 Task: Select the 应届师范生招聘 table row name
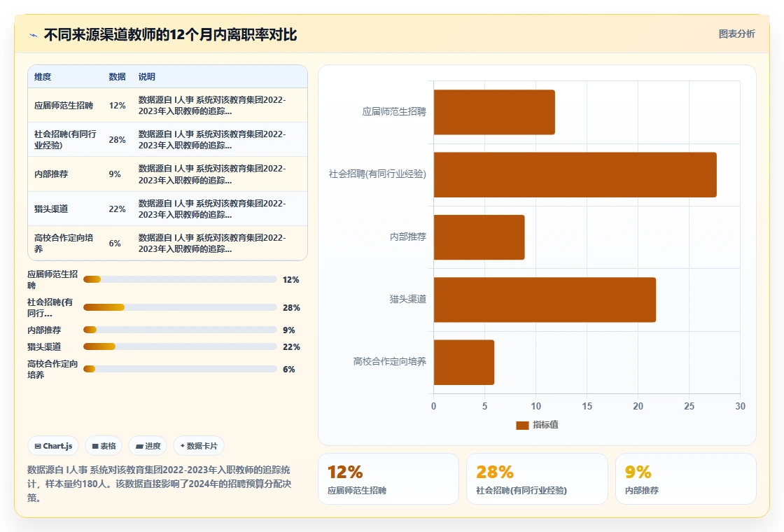click(x=64, y=106)
